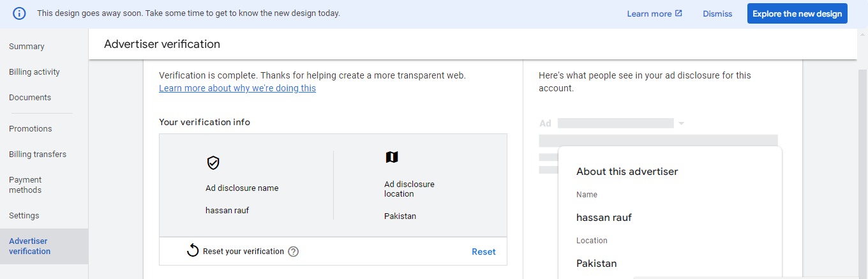This screenshot has width=868, height=279.
Task: Open the Learn more external link
Action: (654, 13)
